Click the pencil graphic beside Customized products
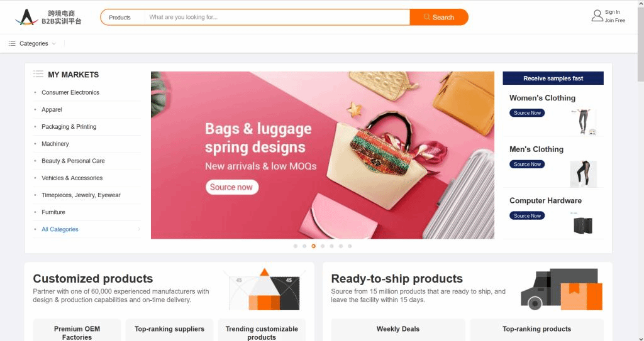Image resolution: width=644 pixels, height=341 pixels. [265, 290]
